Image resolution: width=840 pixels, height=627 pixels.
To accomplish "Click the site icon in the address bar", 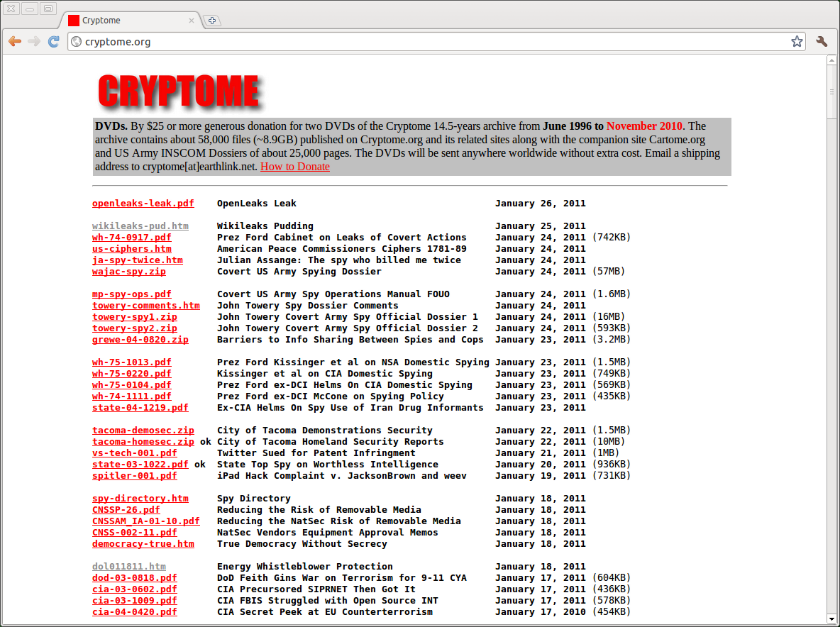I will pyautogui.click(x=76, y=42).
